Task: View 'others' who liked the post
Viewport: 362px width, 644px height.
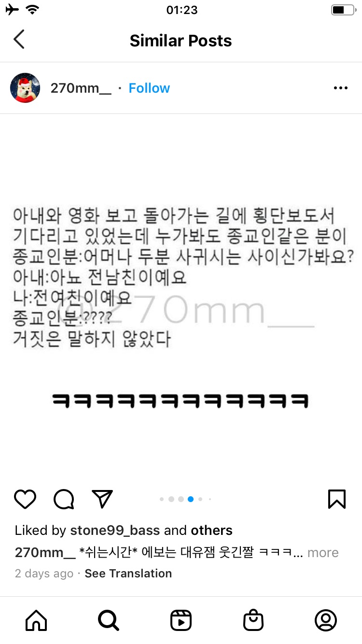Action: pos(212,531)
